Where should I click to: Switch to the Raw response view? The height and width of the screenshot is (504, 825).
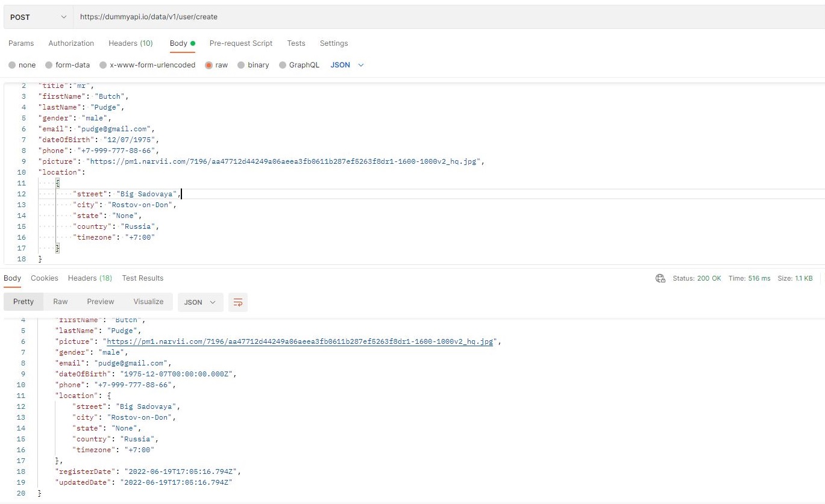(60, 301)
